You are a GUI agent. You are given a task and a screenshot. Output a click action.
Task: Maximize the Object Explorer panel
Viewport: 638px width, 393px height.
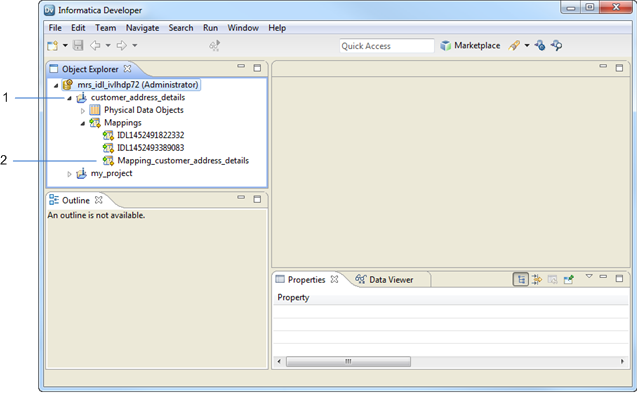pyautogui.click(x=257, y=68)
